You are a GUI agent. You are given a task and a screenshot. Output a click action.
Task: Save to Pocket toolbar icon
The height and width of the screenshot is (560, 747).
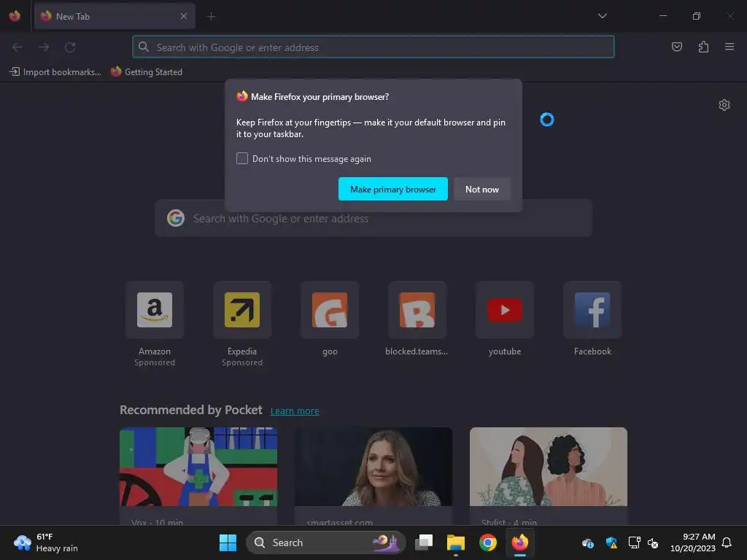(x=676, y=47)
